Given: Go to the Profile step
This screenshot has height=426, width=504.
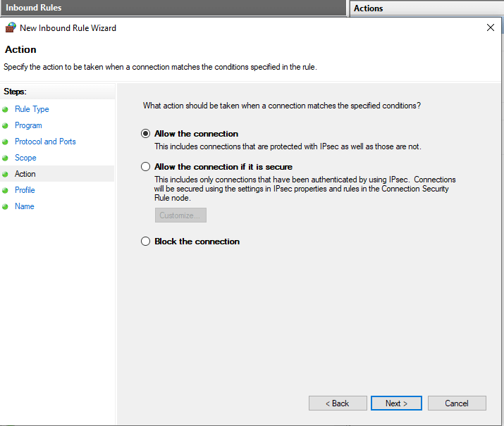Looking at the screenshot, I should 25,190.
